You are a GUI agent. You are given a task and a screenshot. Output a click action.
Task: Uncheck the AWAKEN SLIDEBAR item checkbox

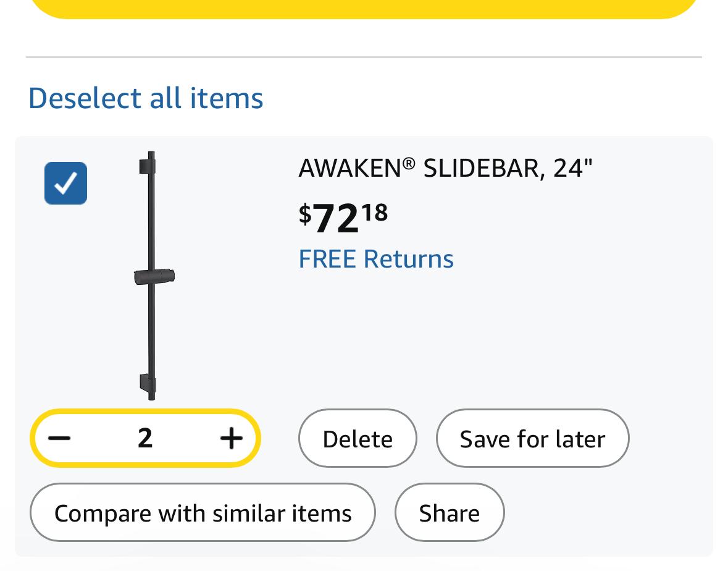click(65, 183)
